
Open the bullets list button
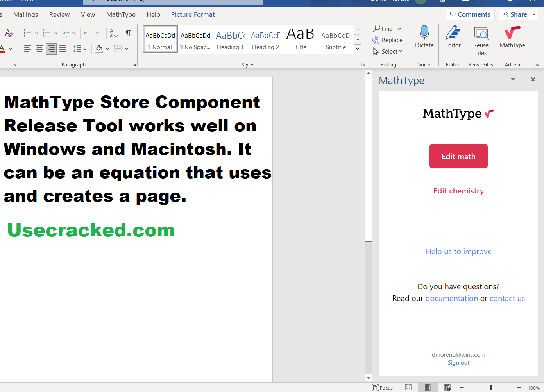click(x=27, y=33)
